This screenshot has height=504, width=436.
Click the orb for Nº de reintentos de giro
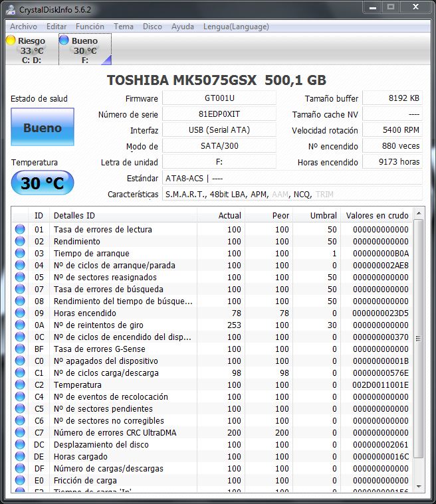point(20,325)
